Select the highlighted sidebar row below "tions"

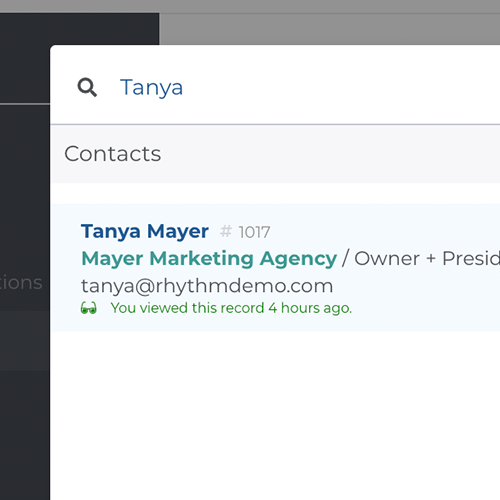tap(25, 340)
